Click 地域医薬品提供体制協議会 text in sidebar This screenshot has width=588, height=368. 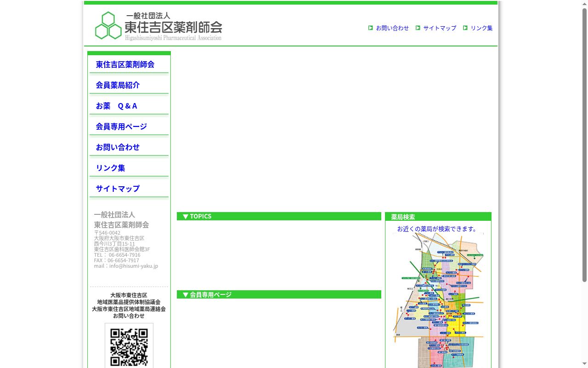[x=129, y=302]
